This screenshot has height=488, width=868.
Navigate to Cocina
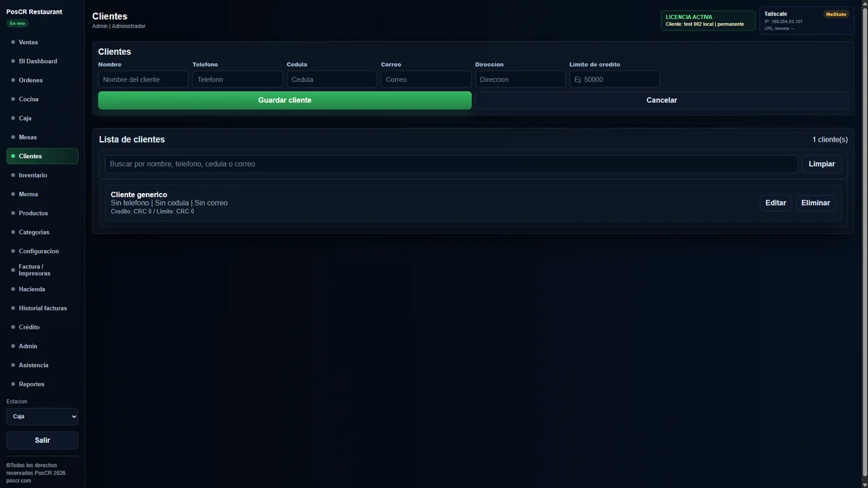pos(42,99)
